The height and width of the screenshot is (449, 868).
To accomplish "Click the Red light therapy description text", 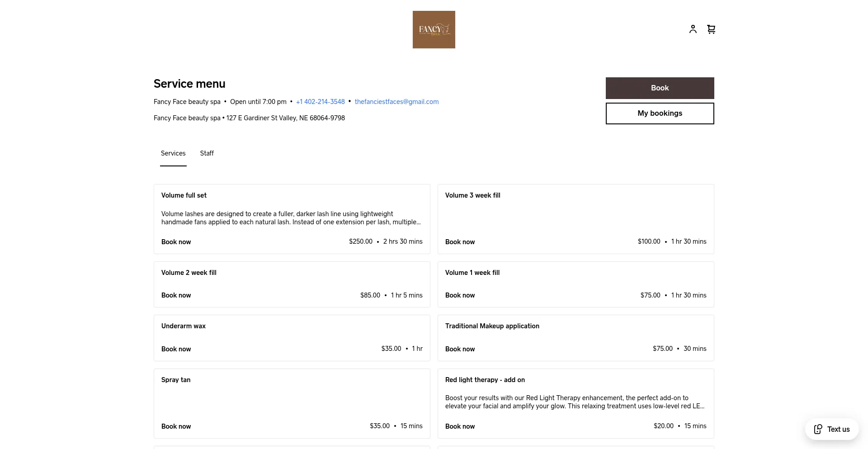I will point(575,402).
